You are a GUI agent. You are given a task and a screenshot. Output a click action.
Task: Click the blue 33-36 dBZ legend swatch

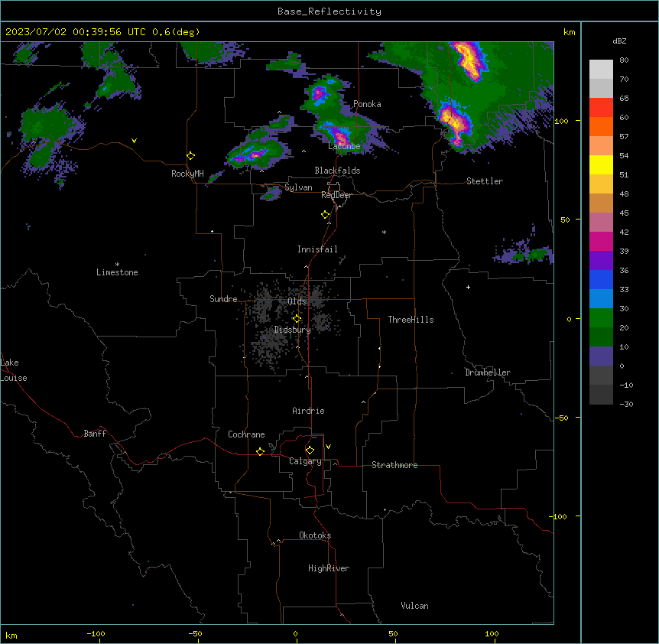coord(601,279)
